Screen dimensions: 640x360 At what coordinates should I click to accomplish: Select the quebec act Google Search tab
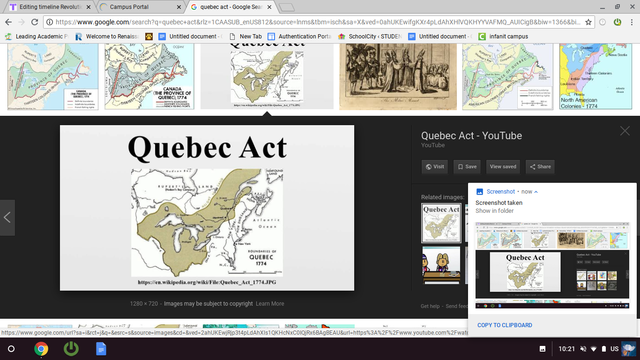pyautogui.click(x=231, y=7)
